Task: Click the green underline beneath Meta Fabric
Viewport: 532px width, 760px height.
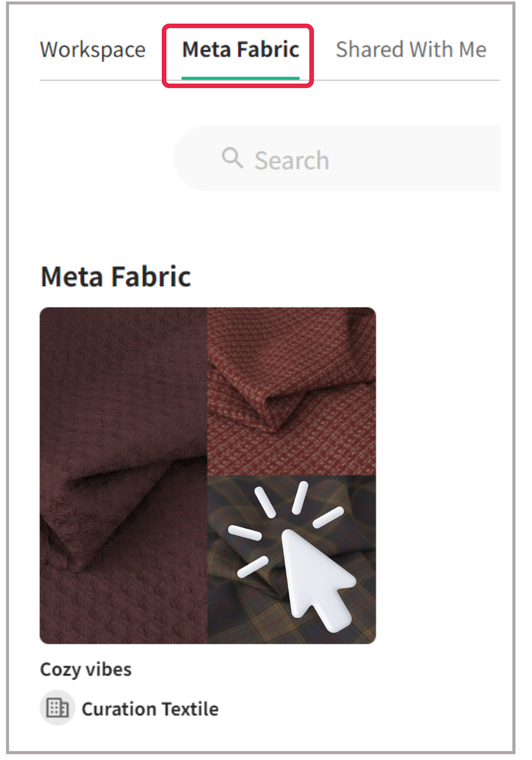Action: (241, 78)
